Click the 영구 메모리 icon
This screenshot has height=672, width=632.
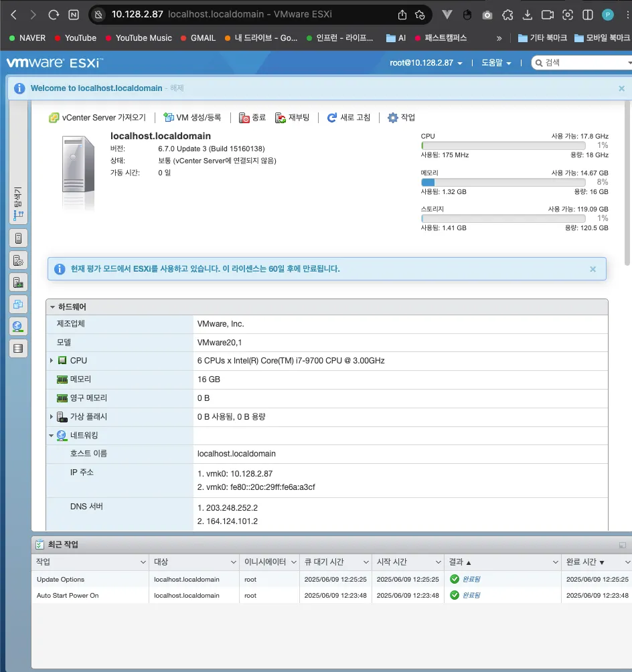pyautogui.click(x=62, y=398)
